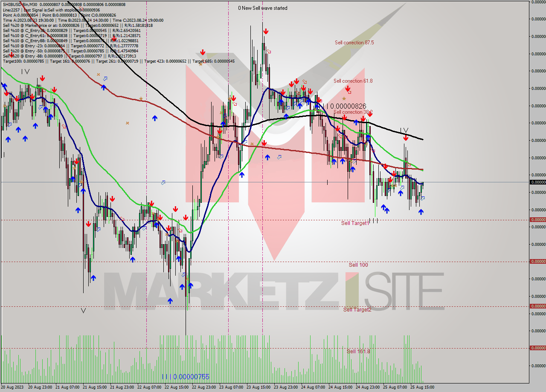The image size is (546, 392).
Task: Click the '21 Aug 07:00' time label
Action: (x=67, y=387)
